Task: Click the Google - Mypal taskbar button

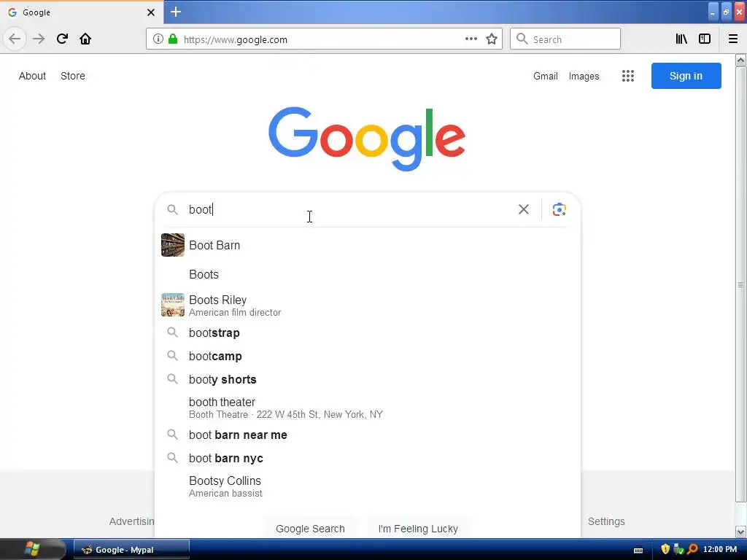Action: pyautogui.click(x=131, y=550)
